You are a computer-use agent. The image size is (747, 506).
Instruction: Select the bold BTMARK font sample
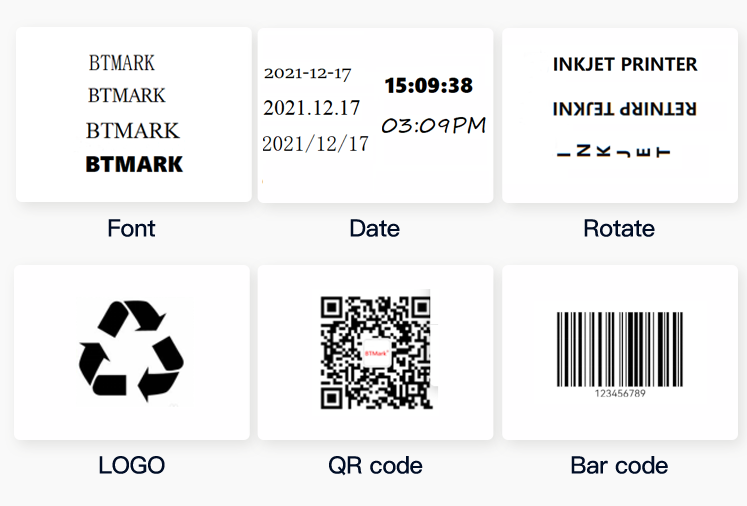[134, 164]
